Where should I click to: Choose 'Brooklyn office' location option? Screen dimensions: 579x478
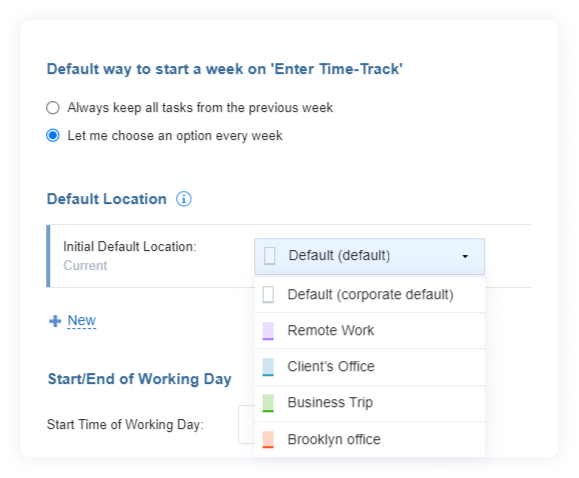click(x=370, y=440)
